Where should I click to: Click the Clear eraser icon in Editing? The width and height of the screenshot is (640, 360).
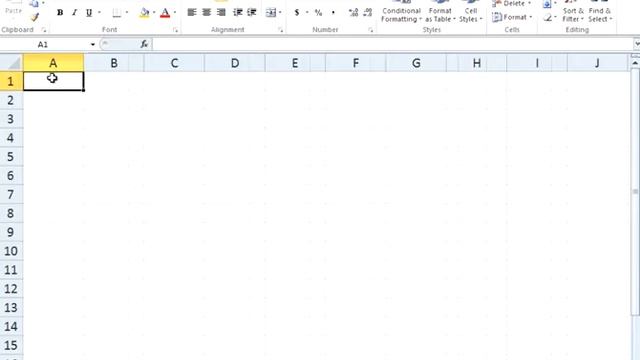click(547, 18)
